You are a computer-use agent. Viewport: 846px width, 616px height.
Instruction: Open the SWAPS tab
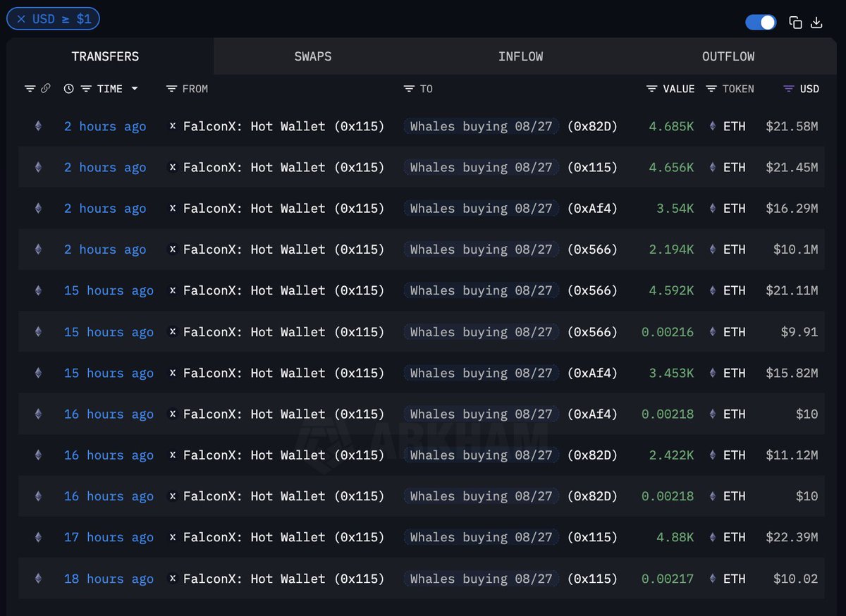click(313, 56)
